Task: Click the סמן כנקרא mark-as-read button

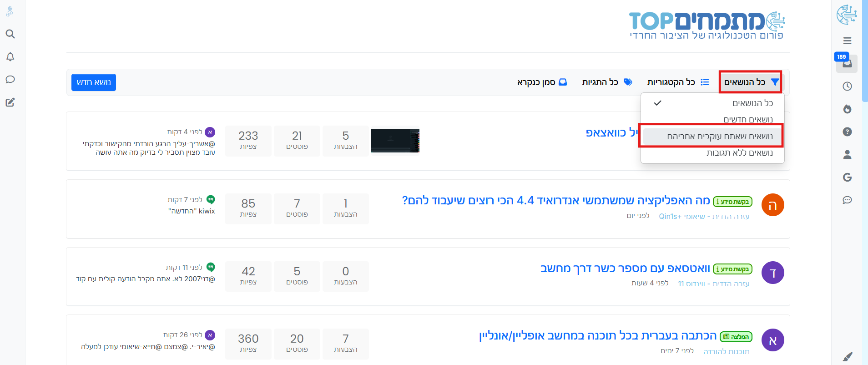Action: coord(542,82)
